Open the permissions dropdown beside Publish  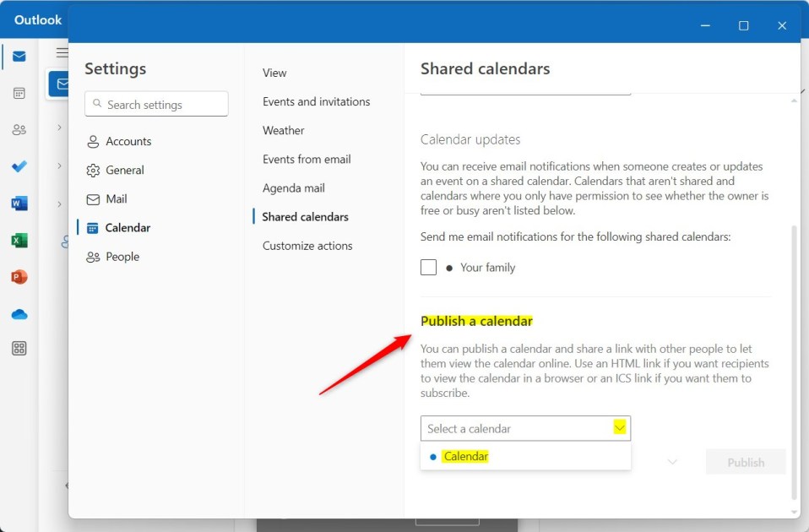click(x=672, y=461)
